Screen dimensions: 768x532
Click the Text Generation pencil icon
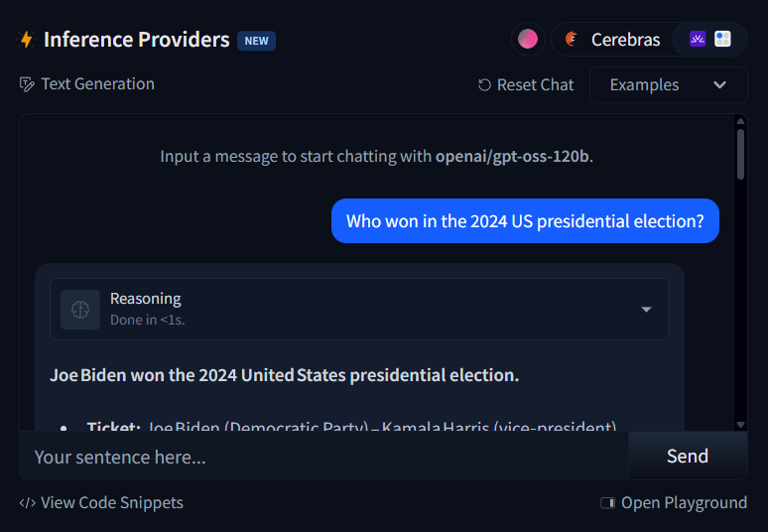[27, 84]
